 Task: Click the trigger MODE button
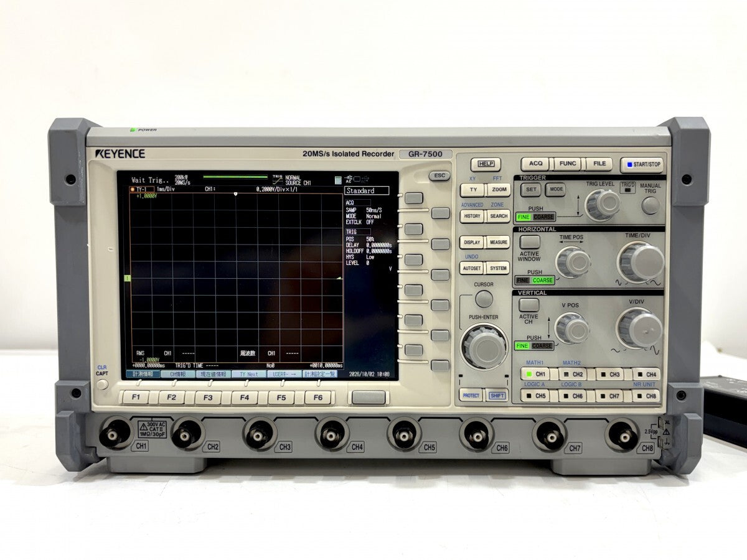coord(555,190)
